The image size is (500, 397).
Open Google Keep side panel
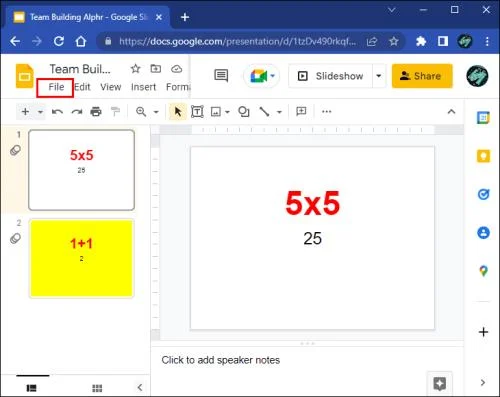483,156
